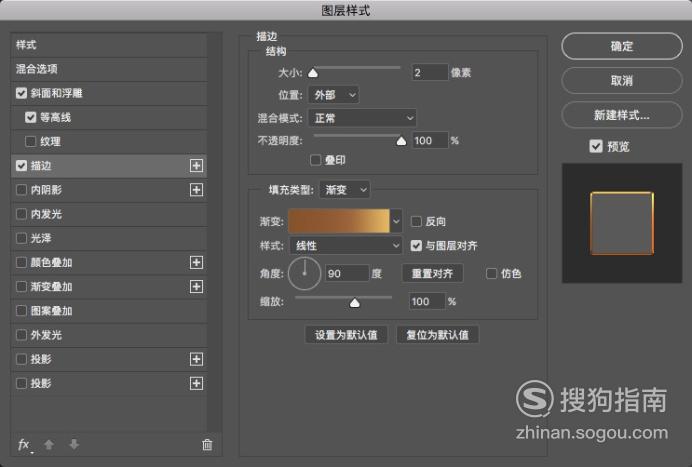Enable the 渐变叠加 checkbox
The width and height of the screenshot is (692, 467).
(21, 286)
